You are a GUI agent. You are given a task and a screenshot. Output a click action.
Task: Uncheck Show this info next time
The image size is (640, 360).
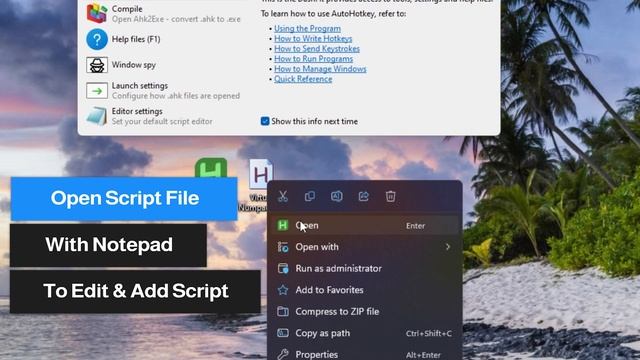click(265, 121)
